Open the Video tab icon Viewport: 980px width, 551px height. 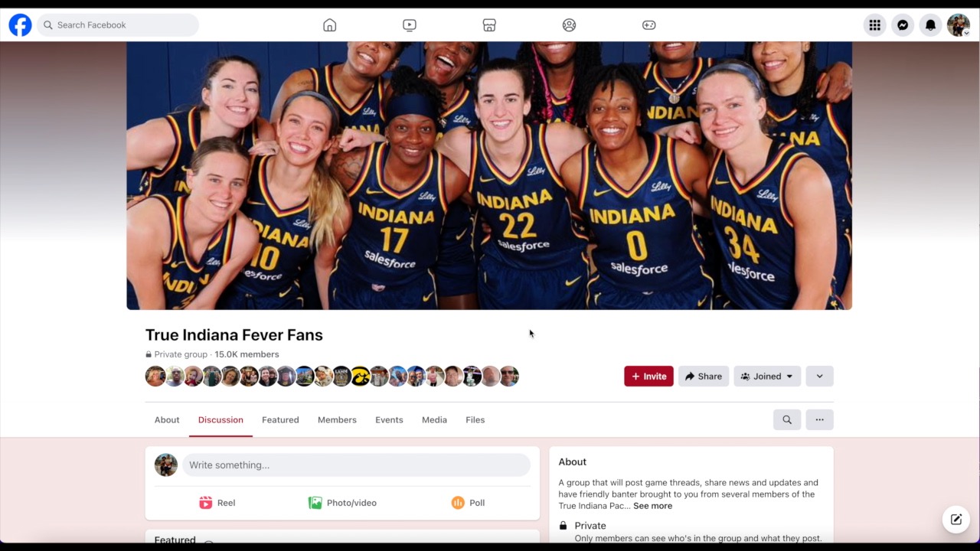[x=410, y=25]
